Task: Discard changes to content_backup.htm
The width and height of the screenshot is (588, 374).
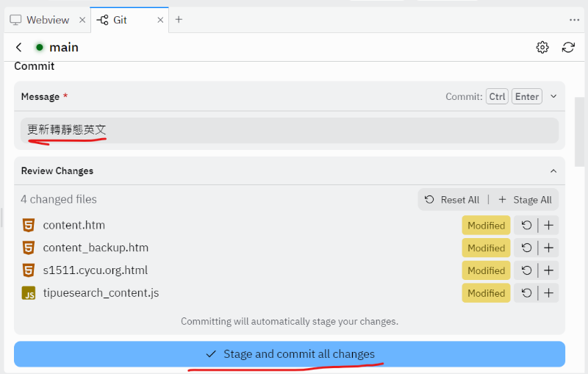Action: click(x=526, y=248)
